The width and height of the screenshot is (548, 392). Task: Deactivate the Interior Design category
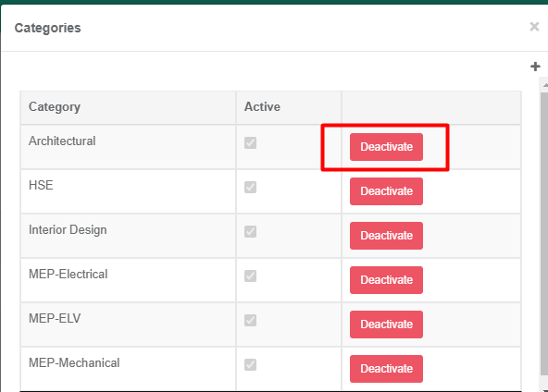(x=386, y=236)
